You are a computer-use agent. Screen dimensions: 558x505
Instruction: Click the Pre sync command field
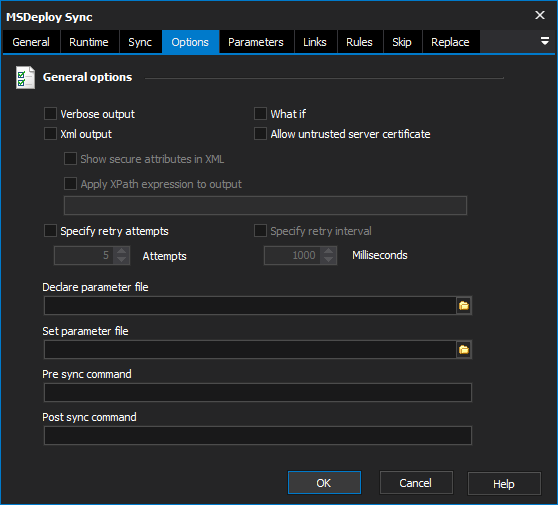point(258,393)
